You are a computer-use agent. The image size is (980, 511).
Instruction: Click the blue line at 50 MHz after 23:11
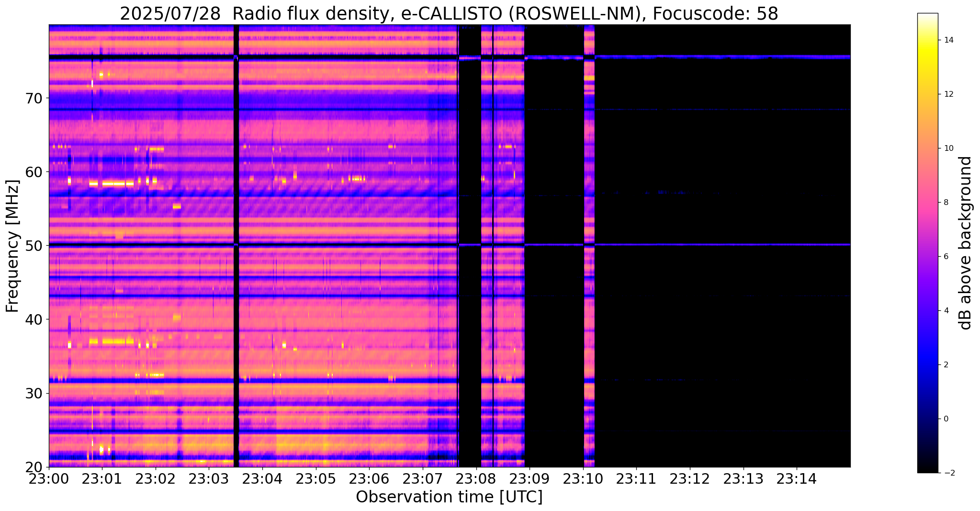743,244
